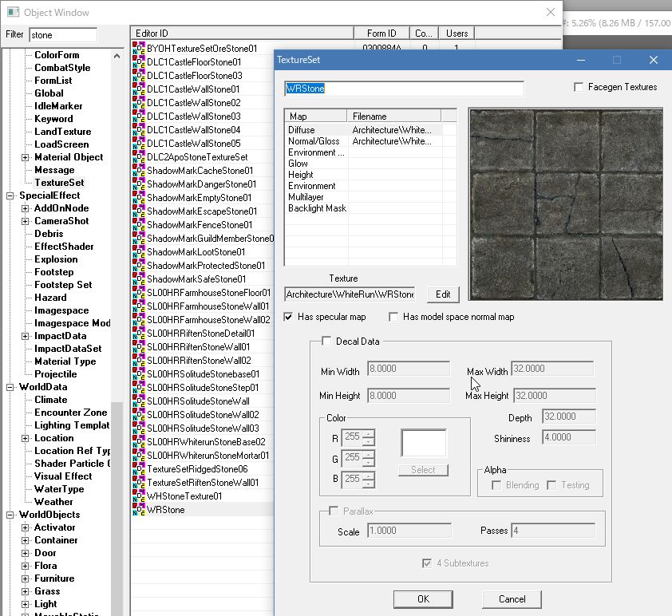672x616 pixels.
Task: Toggle the Decal Data checkbox
Action: (326, 342)
